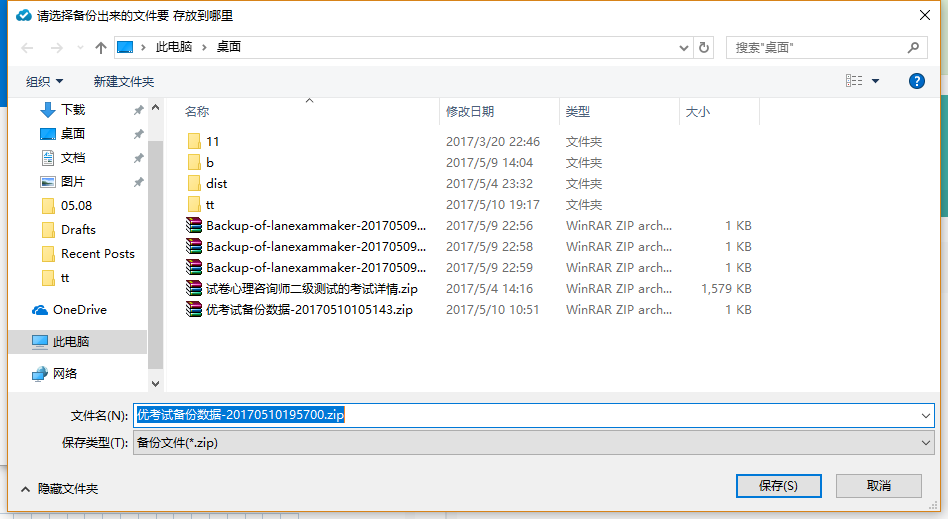The height and width of the screenshot is (519, 948).
Task: Click pin icon next to 图片
Action: coord(138,182)
